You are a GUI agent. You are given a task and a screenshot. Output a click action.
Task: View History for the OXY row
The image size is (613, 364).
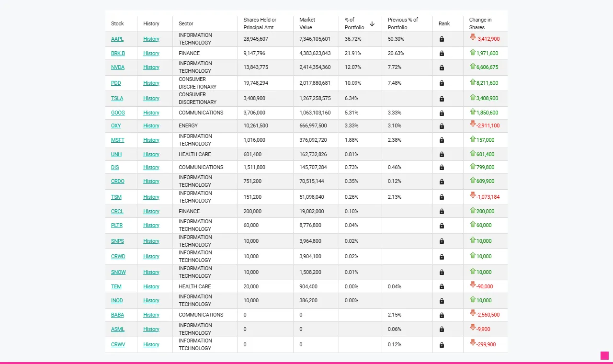pos(151,126)
